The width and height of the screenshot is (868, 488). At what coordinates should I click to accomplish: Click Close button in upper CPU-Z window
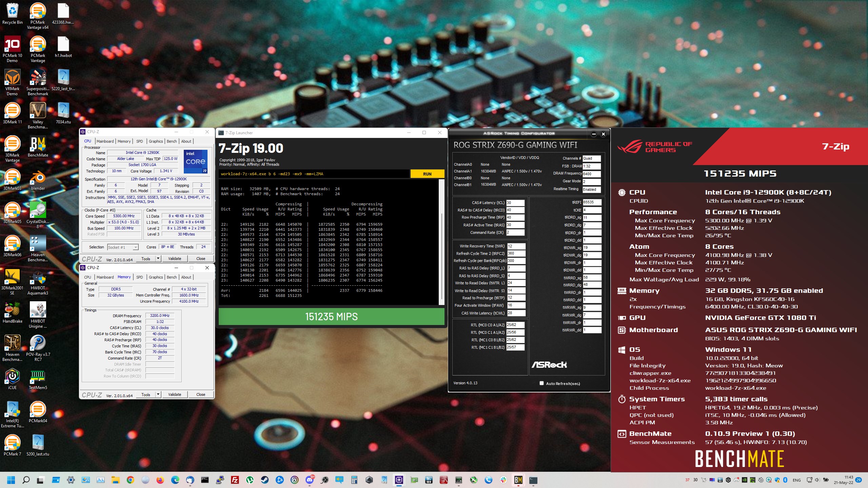(201, 259)
